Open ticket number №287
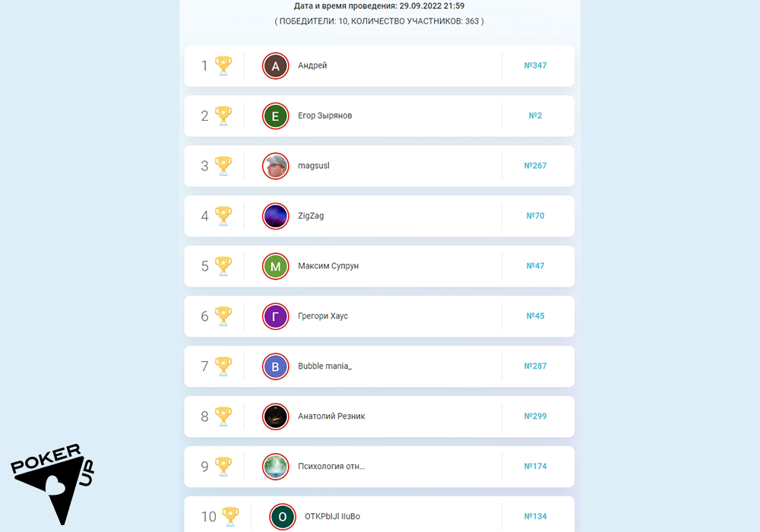This screenshot has height=532, width=760. [x=535, y=366]
